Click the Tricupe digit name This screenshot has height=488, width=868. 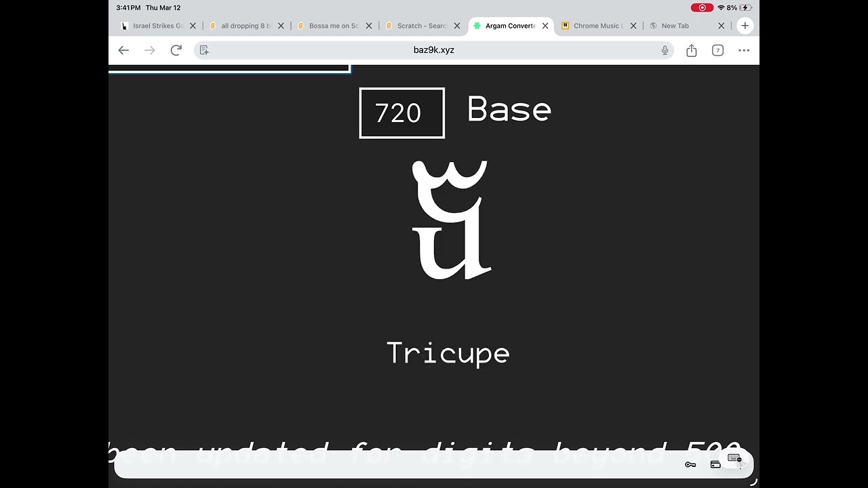click(448, 353)
